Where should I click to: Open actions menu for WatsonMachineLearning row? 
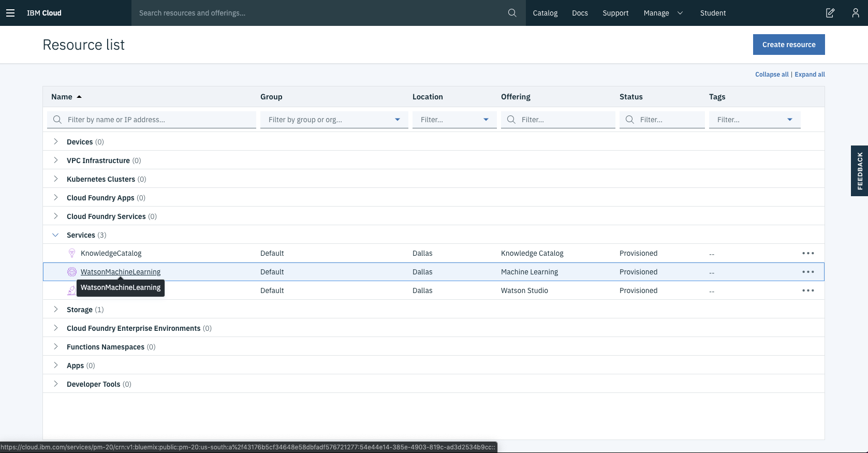click(808, 272)
